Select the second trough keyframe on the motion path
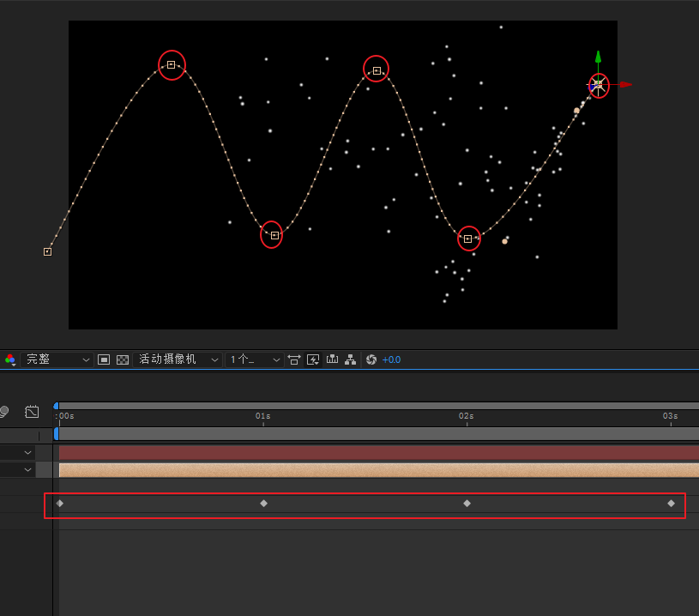 pyautogui.click(x=467, y=239)
